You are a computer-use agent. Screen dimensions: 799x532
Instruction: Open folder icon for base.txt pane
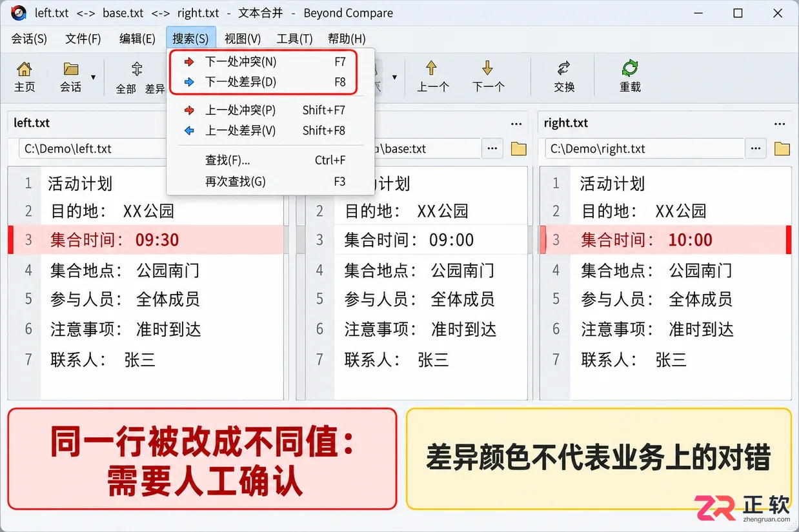point(519,149)
